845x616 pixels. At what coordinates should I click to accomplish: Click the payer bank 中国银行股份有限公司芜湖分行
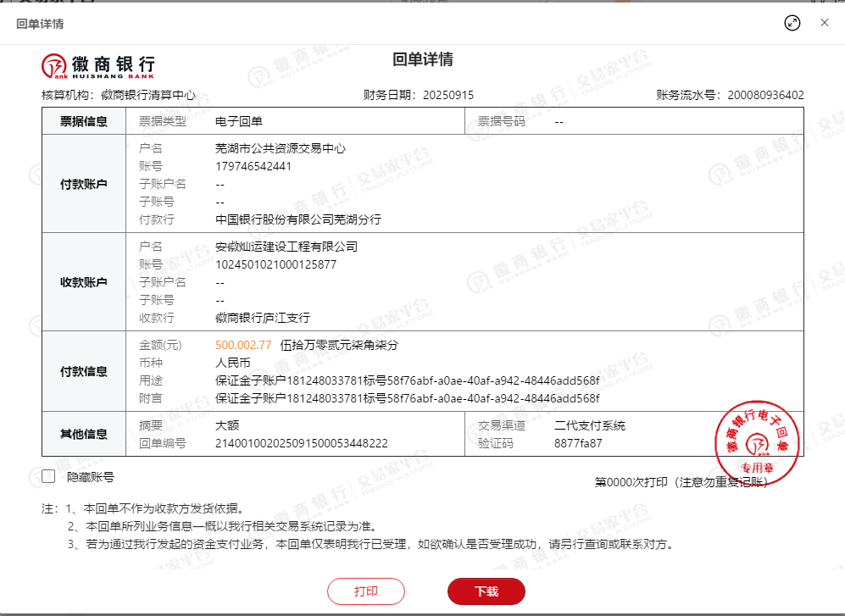pyautogui.click(x=298, y=219)
